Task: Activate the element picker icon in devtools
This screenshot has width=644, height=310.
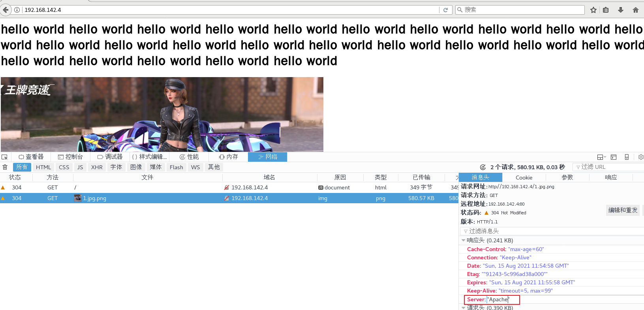Action: pos(4,157)
